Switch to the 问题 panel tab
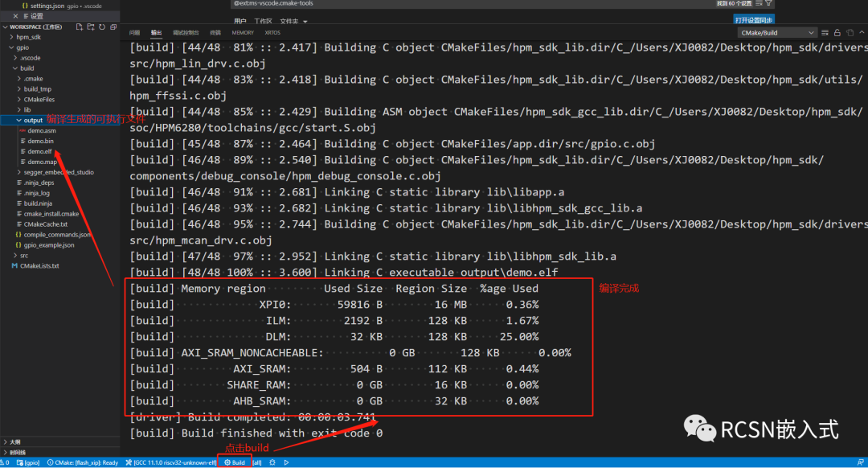Viewport: 868px width, 468px height. coord(134,33)
